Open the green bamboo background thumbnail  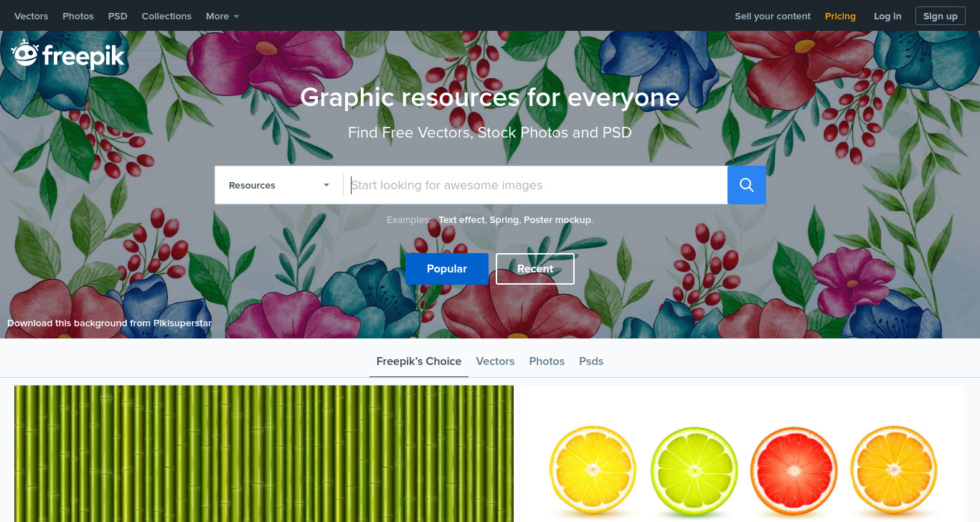pyautogui.click(x=264, y=453)
